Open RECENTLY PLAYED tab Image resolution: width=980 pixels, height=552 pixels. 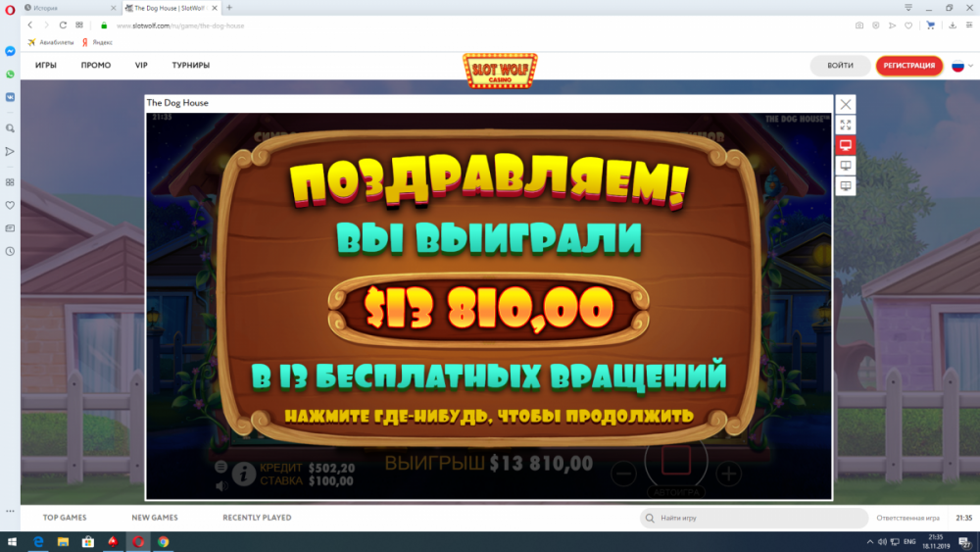[x=257, y=518]
